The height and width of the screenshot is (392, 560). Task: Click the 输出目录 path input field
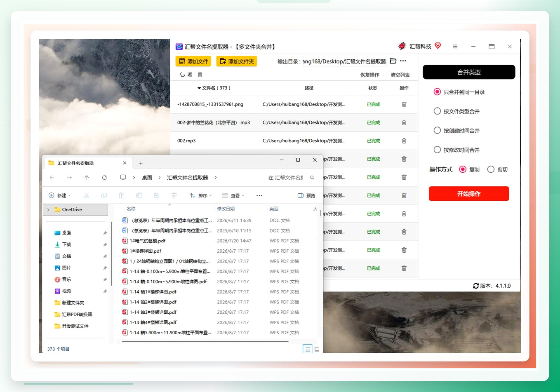(345, 61)
